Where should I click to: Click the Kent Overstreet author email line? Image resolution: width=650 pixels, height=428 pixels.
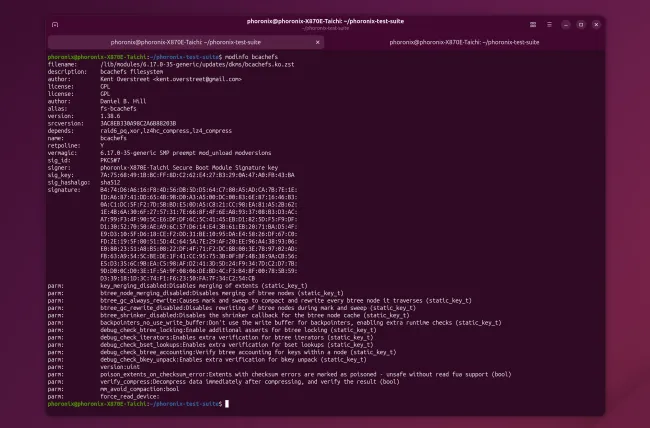[171, 79]
